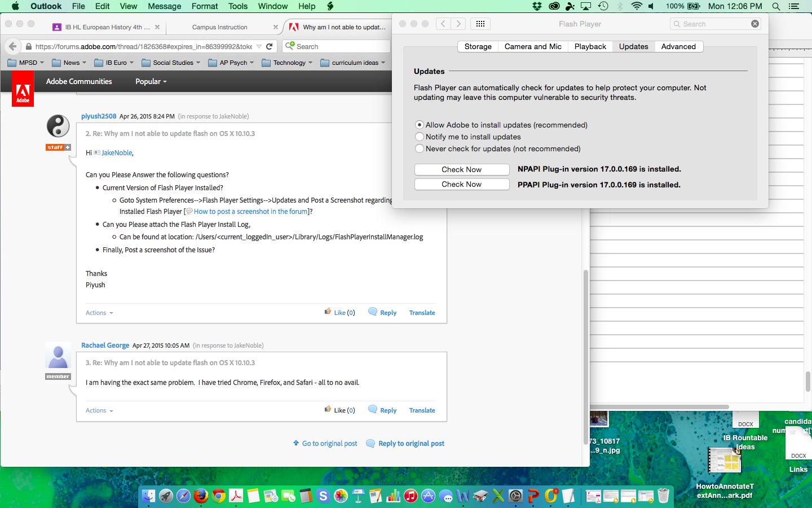Screen dimensions: 812x508
Task: Open Messages chat bubble in dock
Action: 445,496
